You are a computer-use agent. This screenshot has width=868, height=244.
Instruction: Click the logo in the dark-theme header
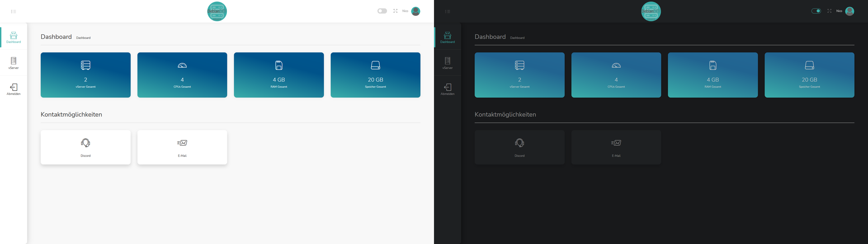pyautogui.click(x=651, y=11)
